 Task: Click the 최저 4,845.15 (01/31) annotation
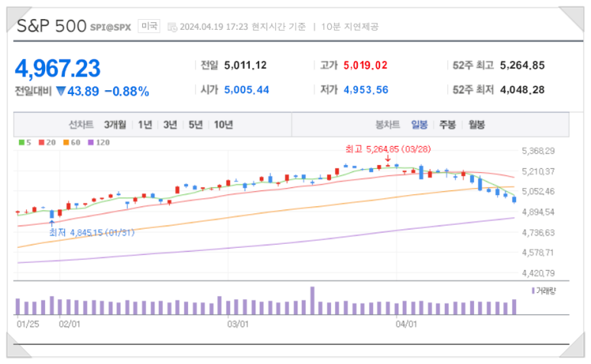(x=92, y=233)
